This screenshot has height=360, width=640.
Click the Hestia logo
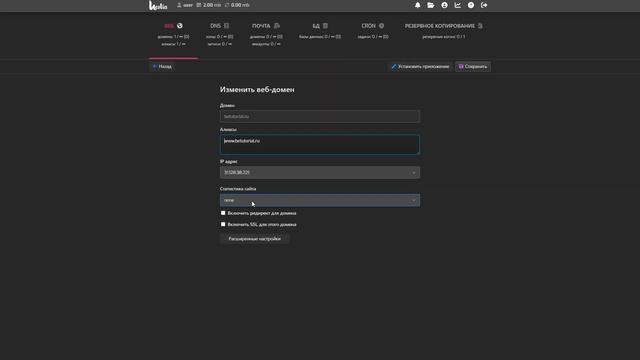(158, 5)
